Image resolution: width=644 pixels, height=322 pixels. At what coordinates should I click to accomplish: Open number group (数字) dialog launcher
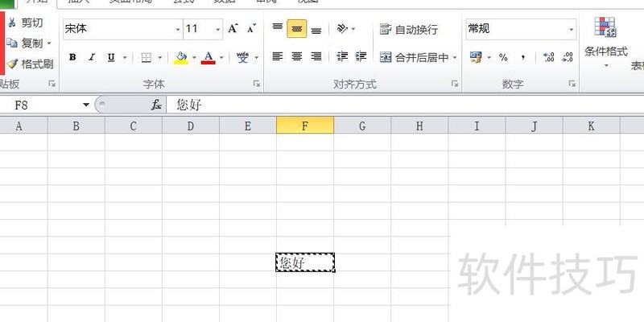click(x=572, y=84)
